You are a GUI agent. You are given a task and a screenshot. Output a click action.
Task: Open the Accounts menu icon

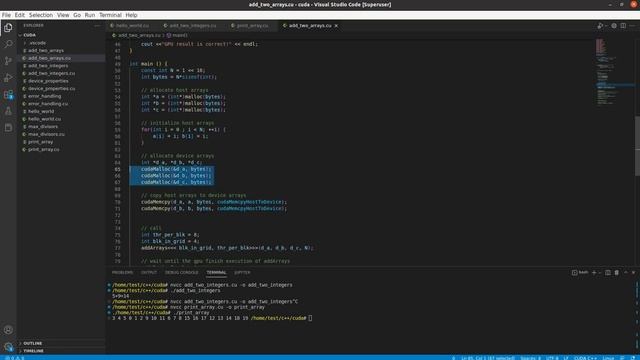tap(8, 330)
